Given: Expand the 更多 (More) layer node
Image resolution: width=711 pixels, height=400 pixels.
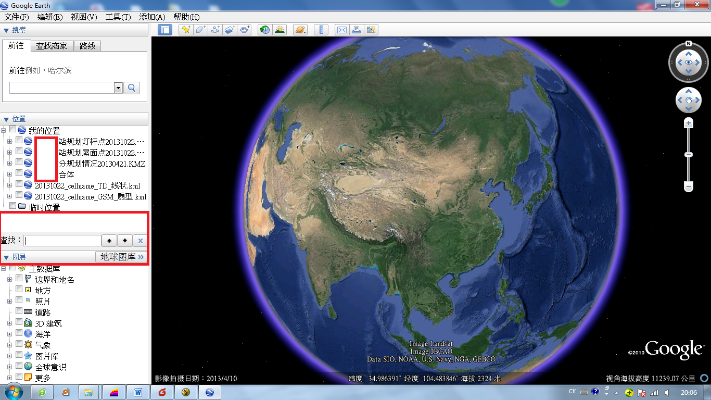Looking at the screenshot, I should (9, 378).
